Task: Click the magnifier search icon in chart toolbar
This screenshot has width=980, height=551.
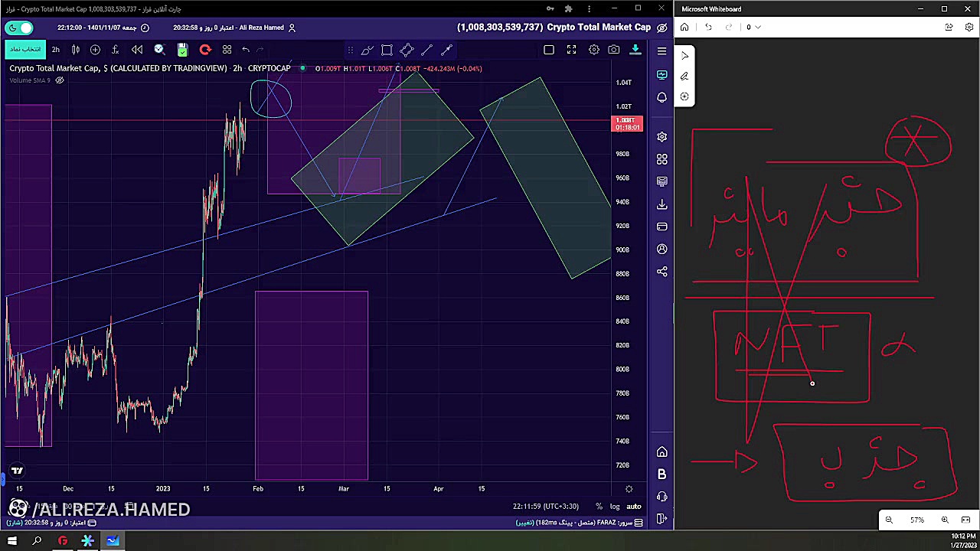Action: point(159,50)
